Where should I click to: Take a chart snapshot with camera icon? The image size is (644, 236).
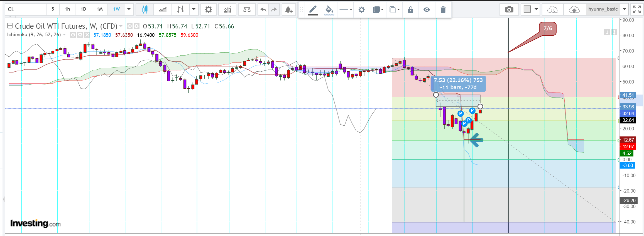click(x=509, y=9)
